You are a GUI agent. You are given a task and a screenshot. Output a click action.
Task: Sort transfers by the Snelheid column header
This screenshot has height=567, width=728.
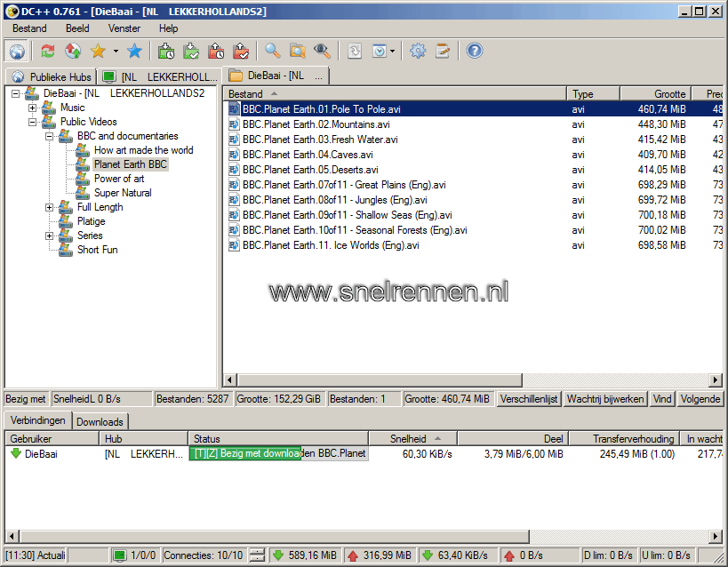click(x=413, y=439)
